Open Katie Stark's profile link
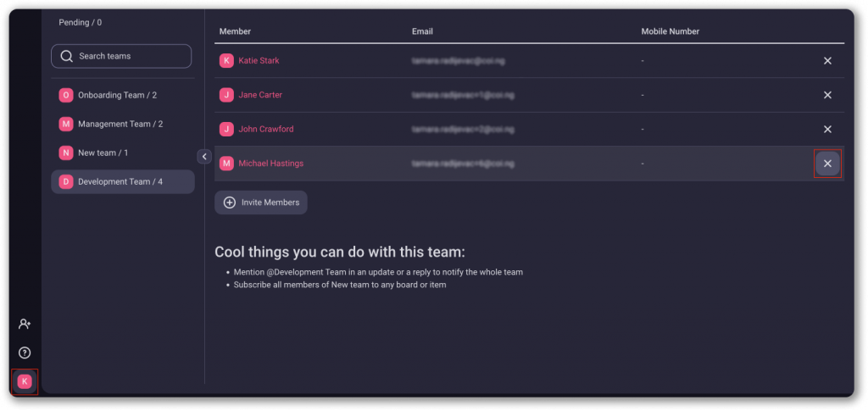868x411 pixels. [x=259, y=61]
